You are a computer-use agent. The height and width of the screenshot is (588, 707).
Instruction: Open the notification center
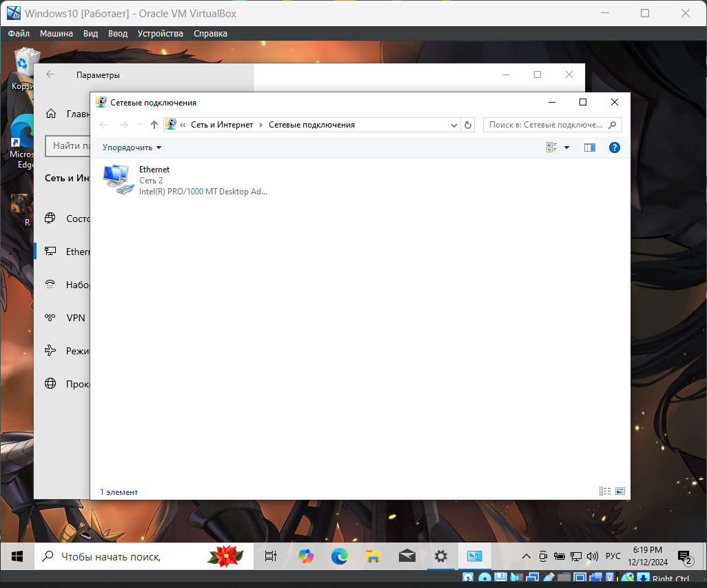[x=686, y=558]
